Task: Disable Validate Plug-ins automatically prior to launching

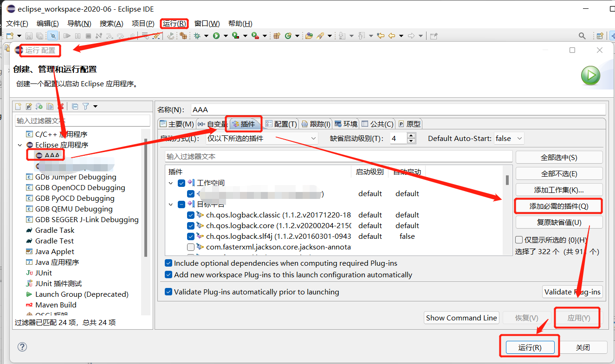Action: coord(168,292)
